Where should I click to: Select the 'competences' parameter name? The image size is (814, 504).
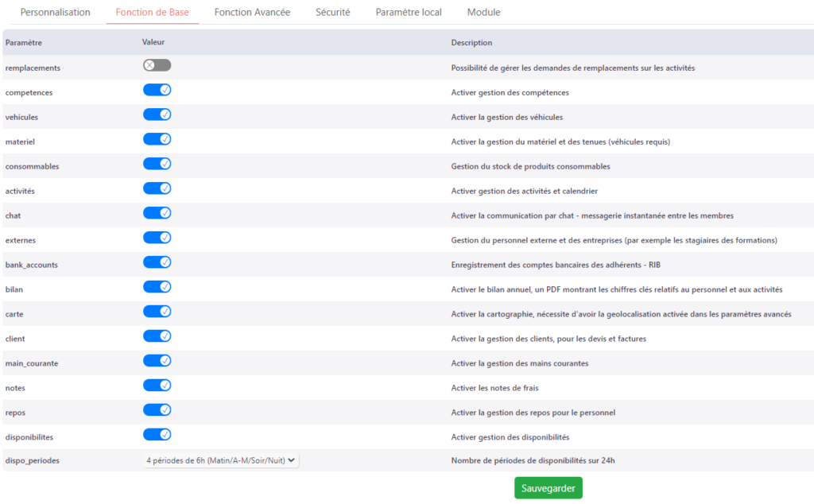[29, 92]
